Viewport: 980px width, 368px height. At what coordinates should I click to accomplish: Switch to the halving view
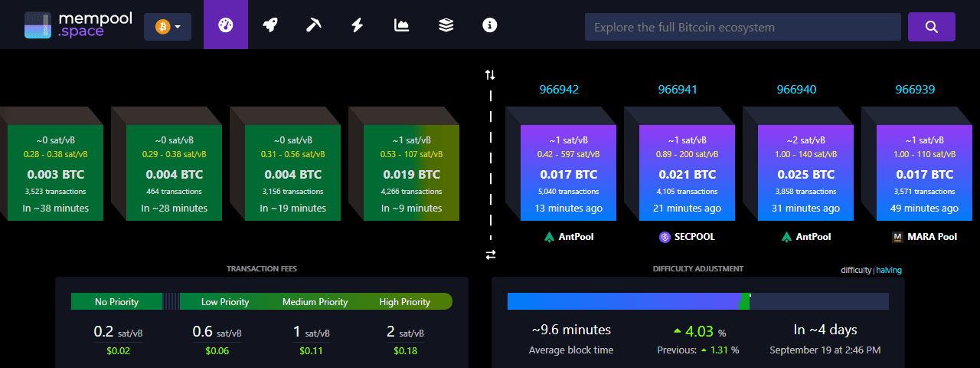[889, 270]
